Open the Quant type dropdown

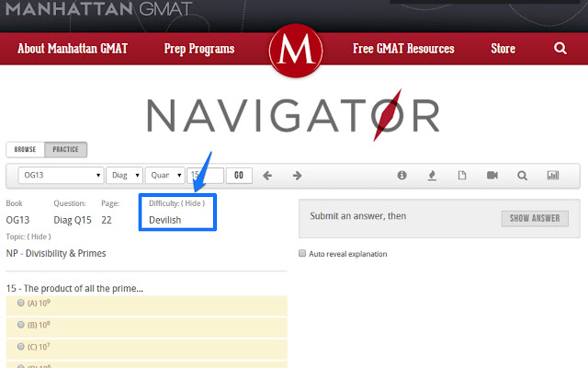pyautogui.click(x=165, y=176)
